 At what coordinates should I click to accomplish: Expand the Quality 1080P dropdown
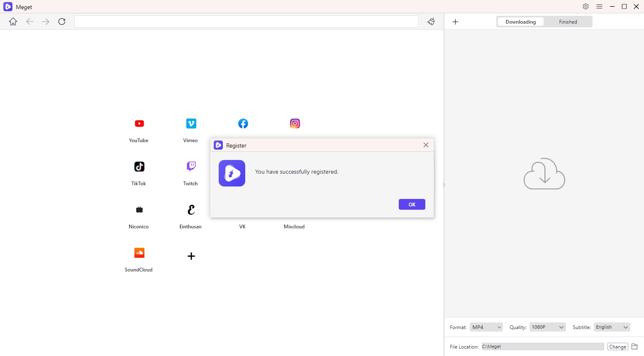coord(548,327)
